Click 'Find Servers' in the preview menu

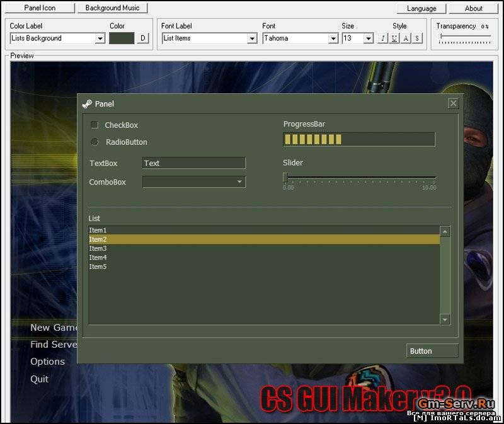[54, 345]
